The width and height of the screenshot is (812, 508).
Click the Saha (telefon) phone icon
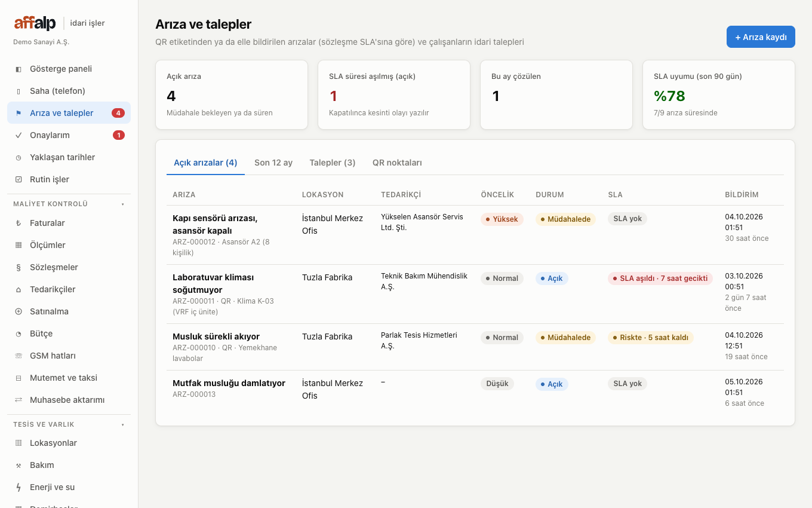[19, 91]
